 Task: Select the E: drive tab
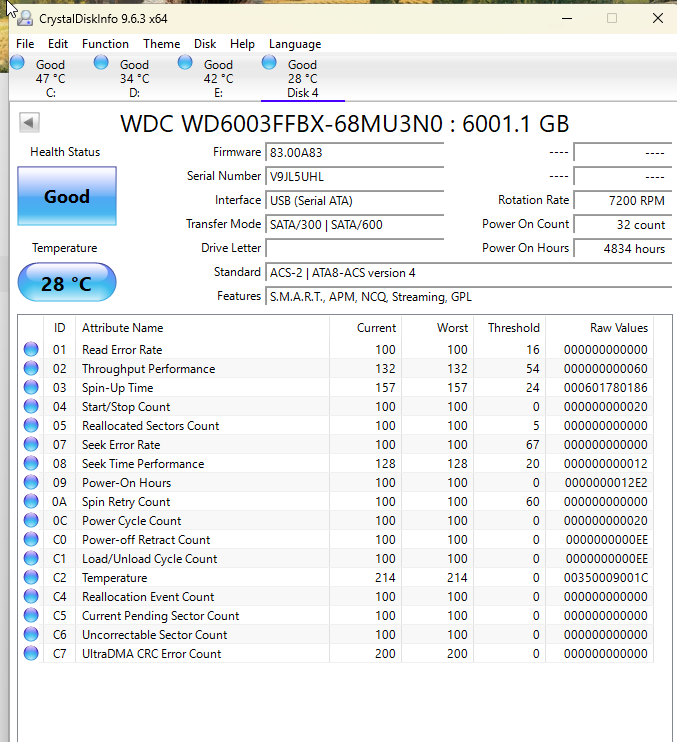pyautogui.click(x=218, y=78)
